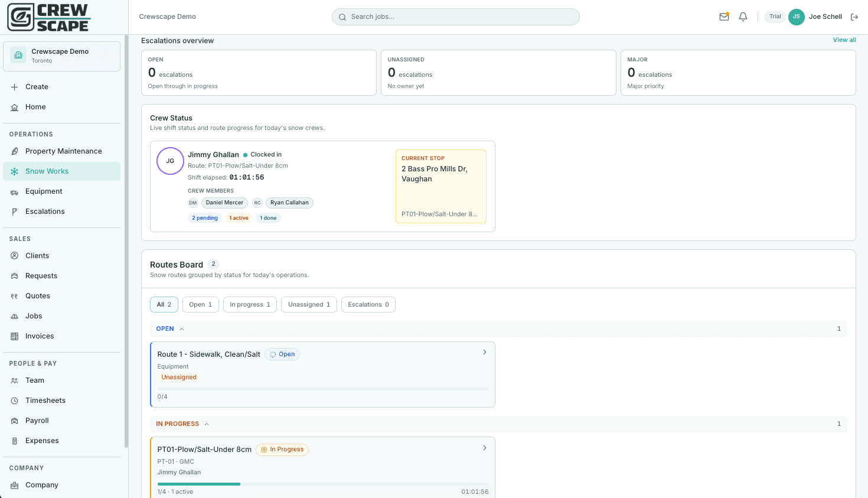Open the mail inbox icon
The height and width of the screenshot is (498, 868).
click(724, 17)
